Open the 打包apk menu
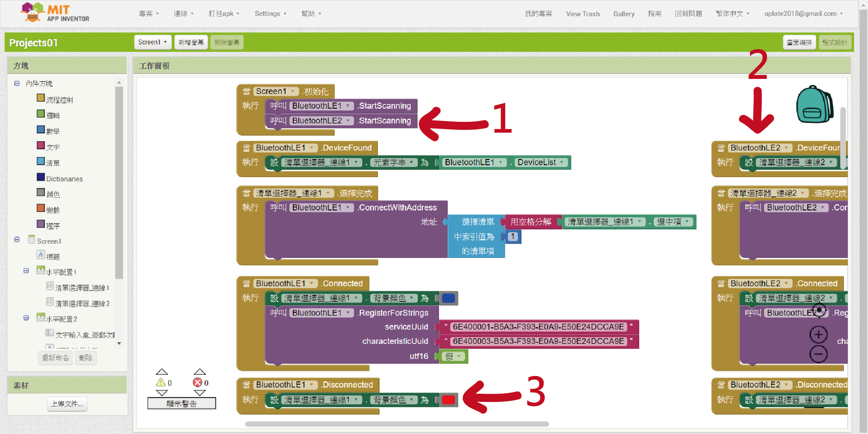Viewport: 868px width, 434px height. (224, 14)
